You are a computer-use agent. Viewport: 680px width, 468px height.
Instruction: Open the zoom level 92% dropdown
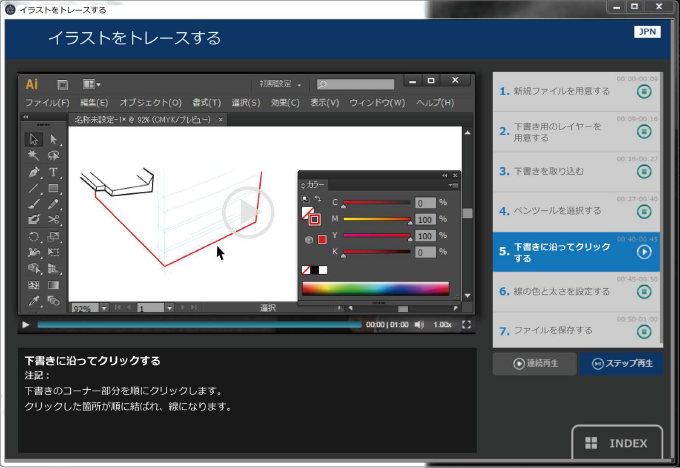(x=104, y=308)
